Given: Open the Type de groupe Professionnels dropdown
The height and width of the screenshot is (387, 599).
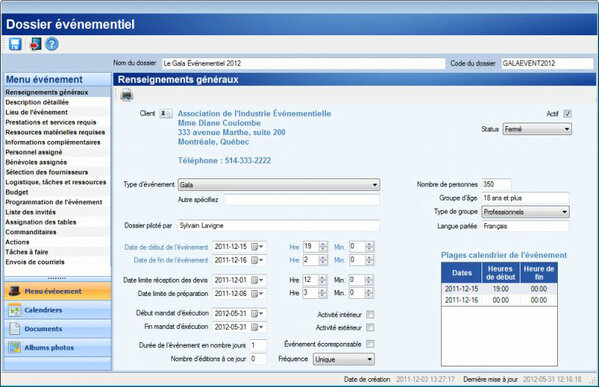Looking at the screenshot, I should [x=525, y=212].
